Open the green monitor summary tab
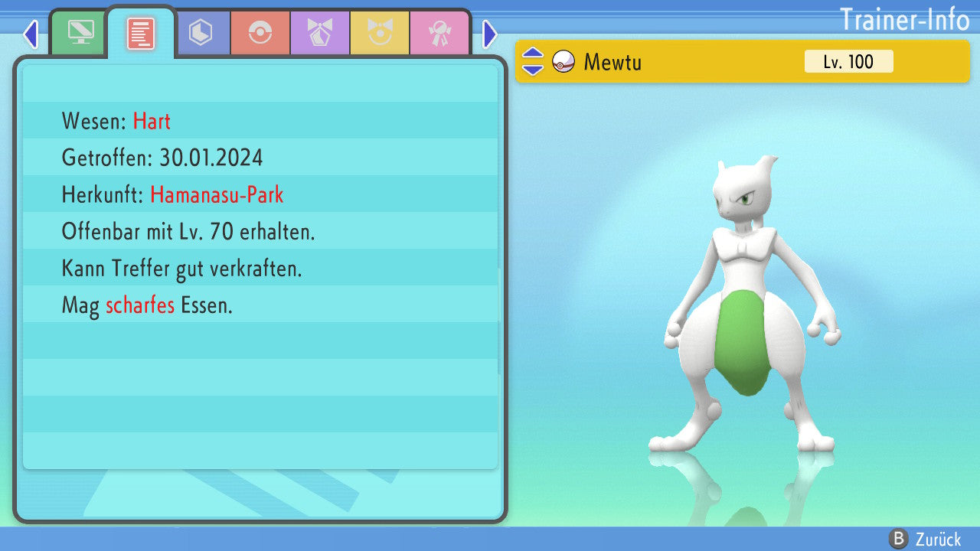Screen dimensions: 980x551 point(80,32)
